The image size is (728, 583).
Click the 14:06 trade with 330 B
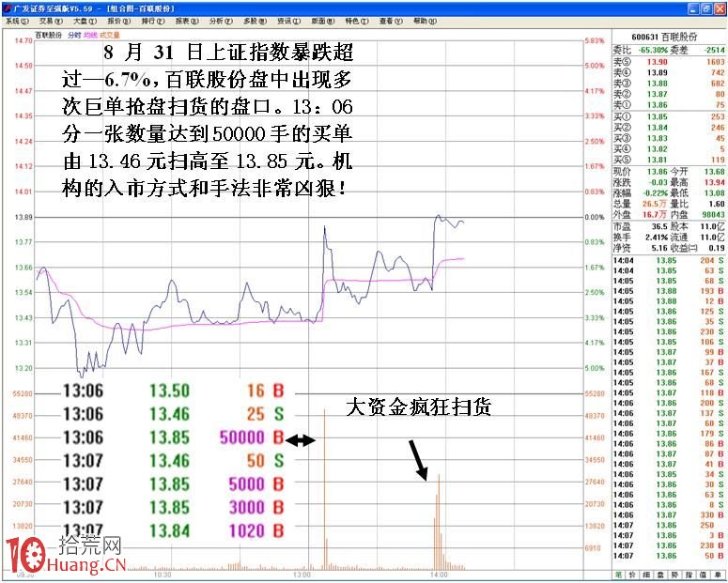[x=669, y=514]
